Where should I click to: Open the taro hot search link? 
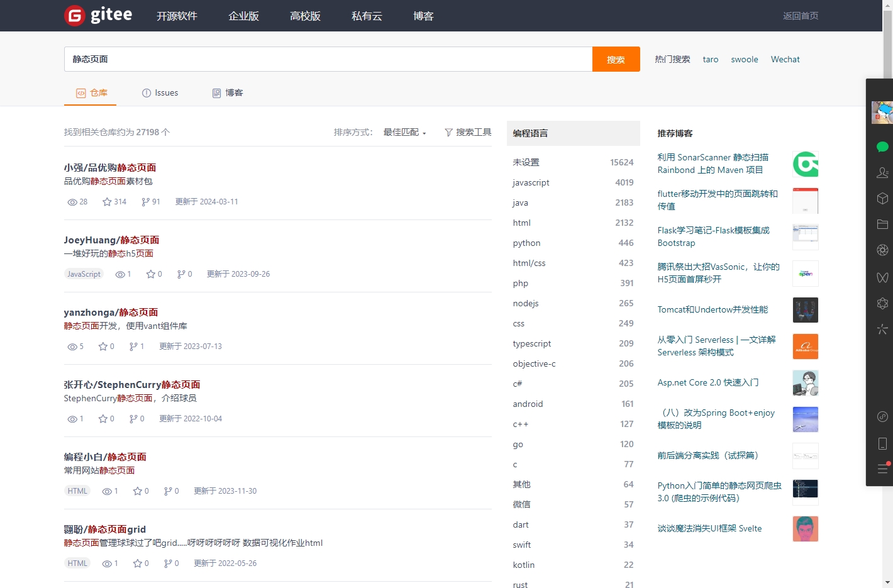pos(710,59)
